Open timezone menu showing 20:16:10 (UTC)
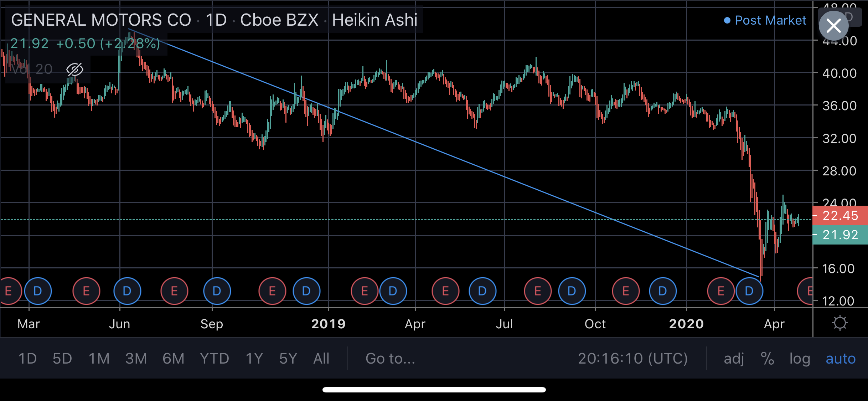The height and width of the screenshot is (401, 868). 633,359
